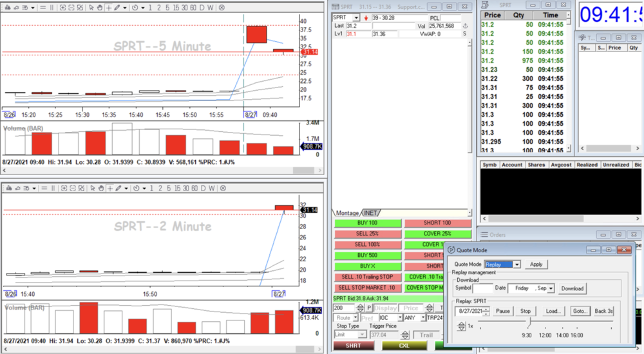Click zoom in icon in 2 Minute chart toolbar
Image resolution: width=644 pixels, height=354 pixels.
click(64, 188)
